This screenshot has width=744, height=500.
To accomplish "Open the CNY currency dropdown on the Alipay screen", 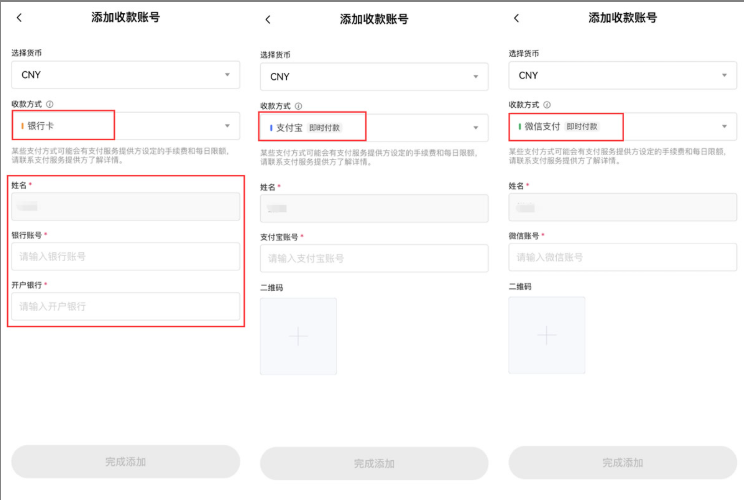I will pos(374,77).
